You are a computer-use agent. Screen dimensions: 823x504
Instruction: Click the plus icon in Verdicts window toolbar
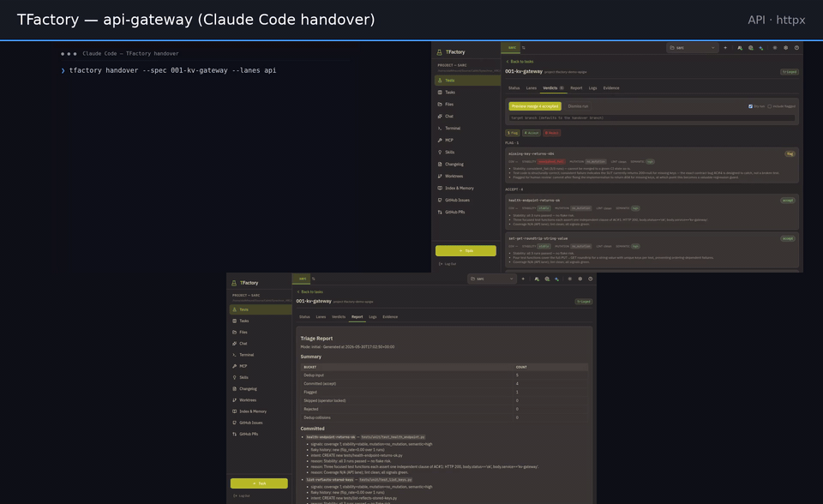[x=725, y=48]
